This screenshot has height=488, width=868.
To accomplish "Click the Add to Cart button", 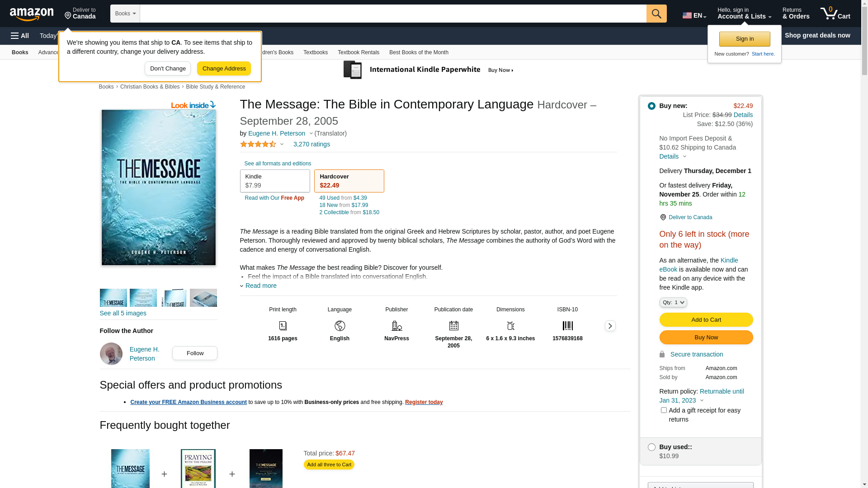I will coord(706,320).
